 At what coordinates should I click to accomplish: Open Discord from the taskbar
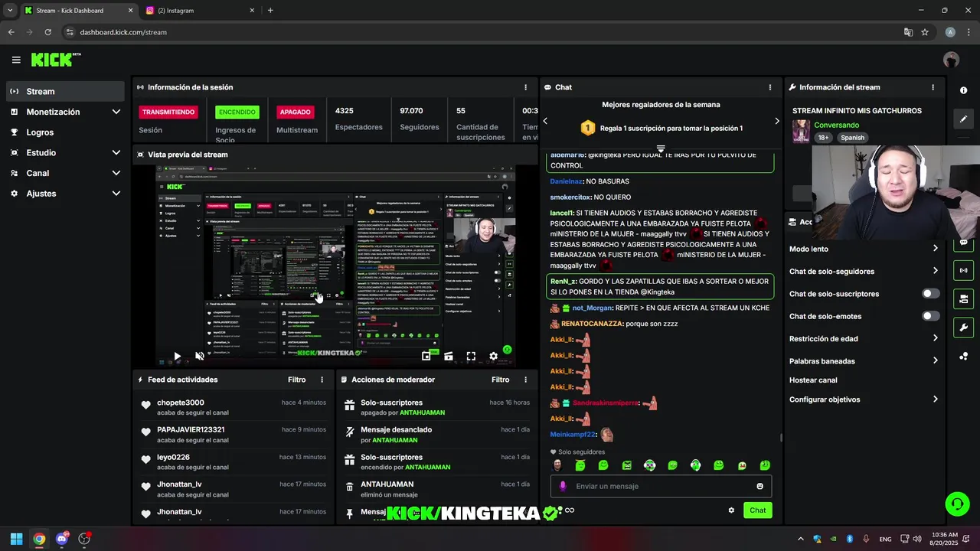[62, 539]
